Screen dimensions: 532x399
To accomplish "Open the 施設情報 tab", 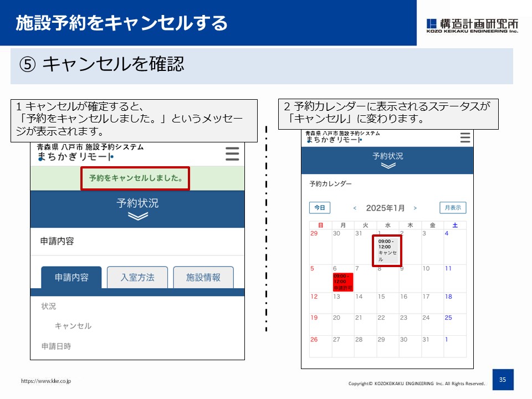I will pos(203,278).
